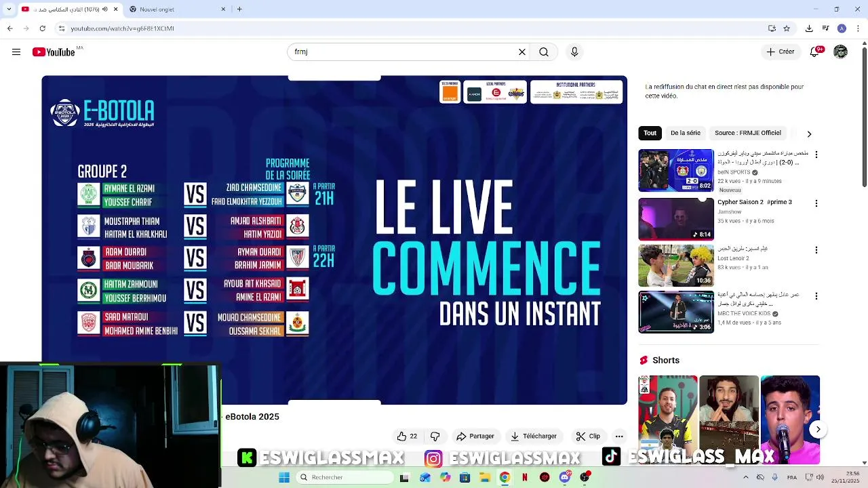This screenshot has height=488, width=868.
Task: Open the YouTube guide hamburger menu
Action: [16, 52]
